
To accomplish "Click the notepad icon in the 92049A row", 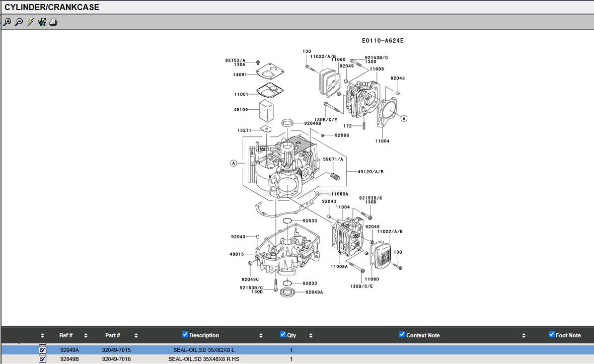I will (43, 350).
